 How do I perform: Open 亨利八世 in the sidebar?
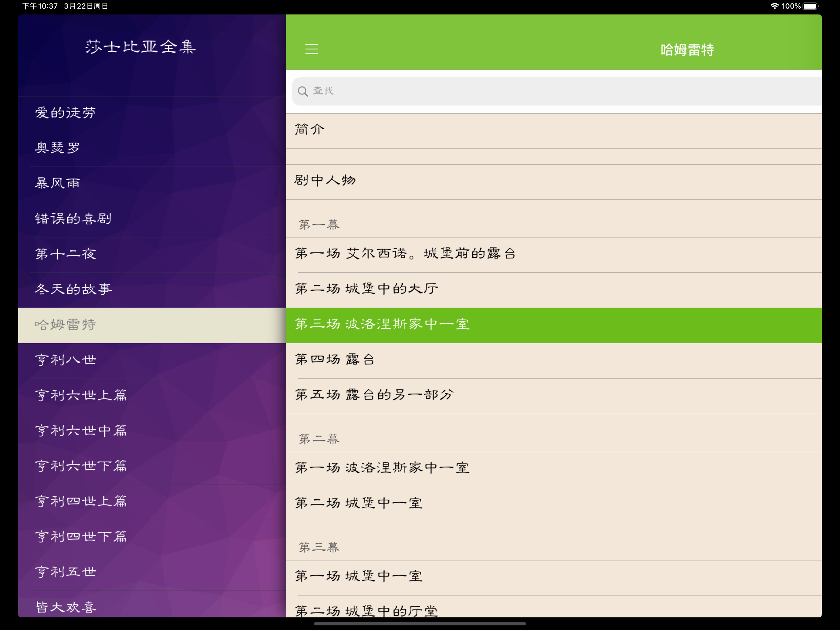pyautogui.click(x=152, y=360)
